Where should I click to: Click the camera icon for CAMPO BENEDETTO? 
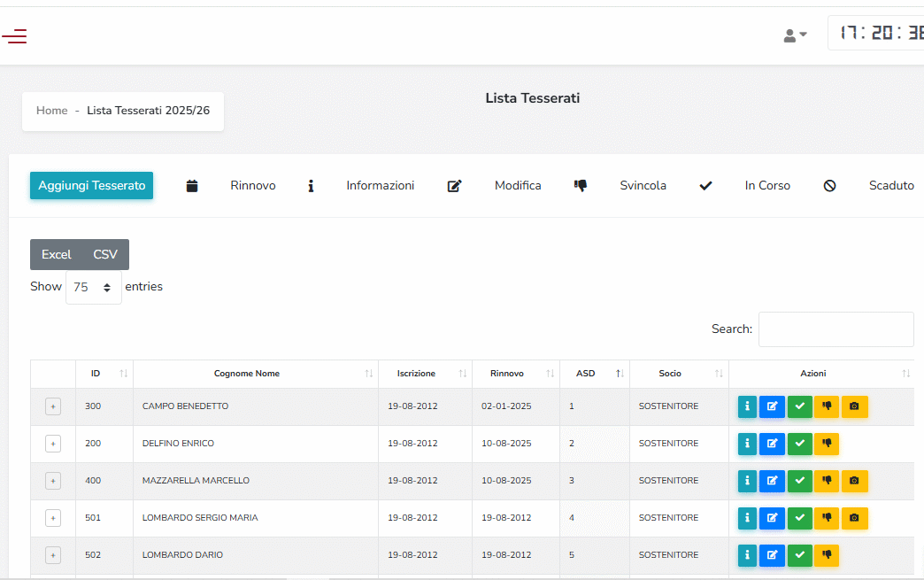[x=854, y=406]
